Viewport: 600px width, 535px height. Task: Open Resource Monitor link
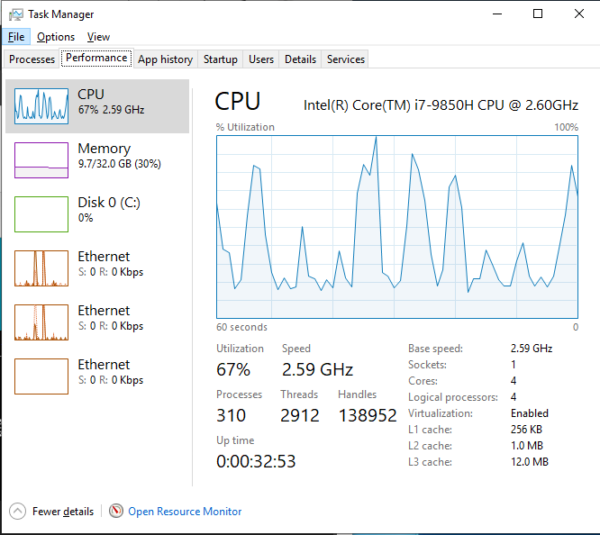tap(185, 511)
